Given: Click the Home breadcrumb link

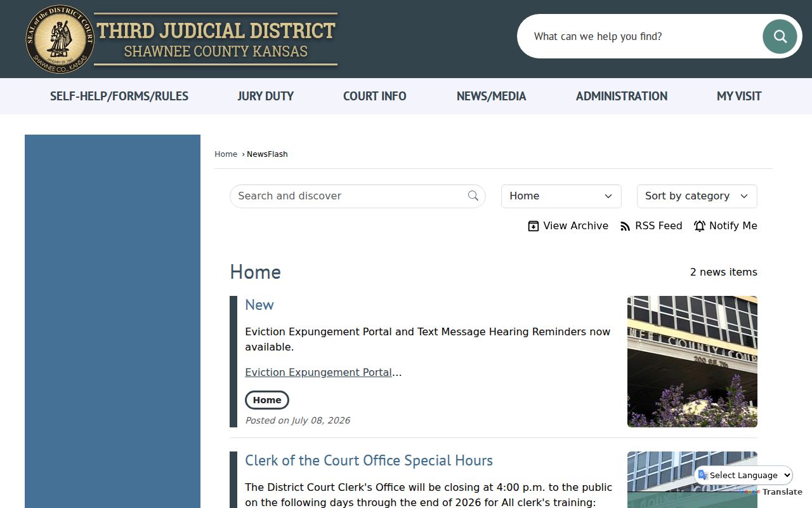Looking at the screenshot, I should coord(226,154).
